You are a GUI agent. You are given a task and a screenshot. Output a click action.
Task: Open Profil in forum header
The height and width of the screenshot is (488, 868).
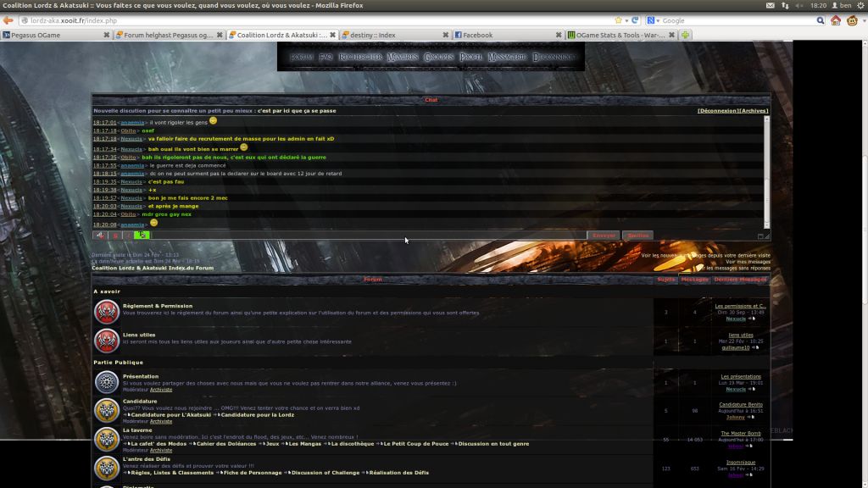(x=470, y=57)
